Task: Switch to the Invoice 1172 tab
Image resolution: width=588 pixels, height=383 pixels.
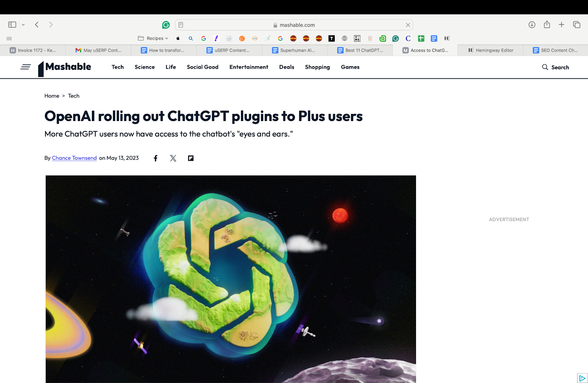Action: coord(33,50)
